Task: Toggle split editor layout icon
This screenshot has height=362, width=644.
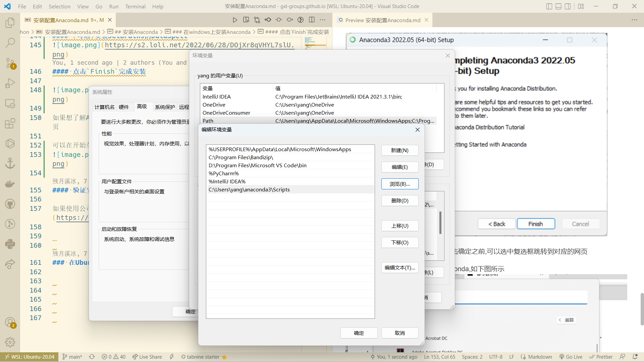Action: [x=312, y=20]
